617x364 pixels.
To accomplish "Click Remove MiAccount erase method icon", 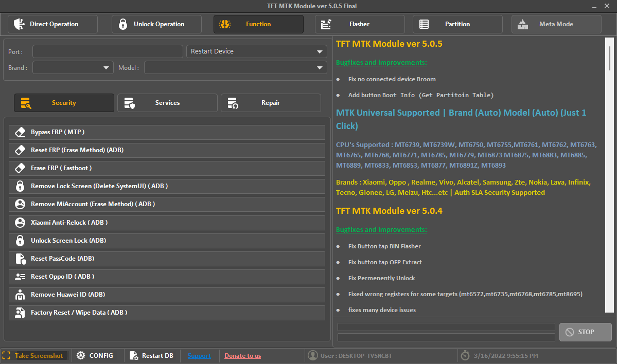I will 20,204.
